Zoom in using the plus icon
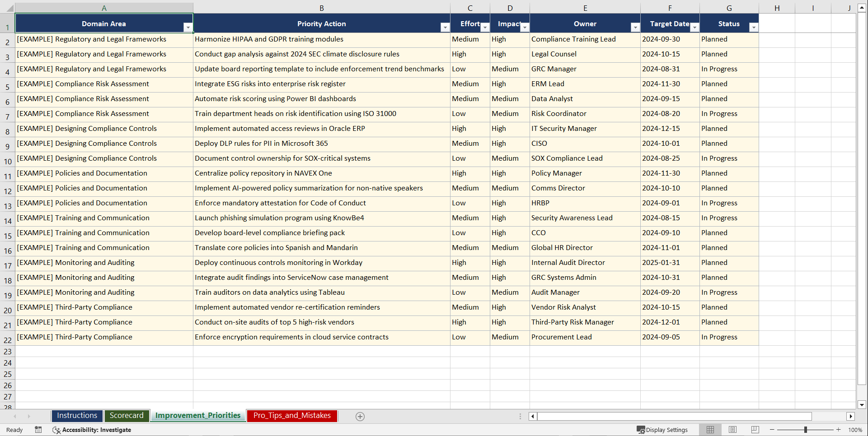 tap(838, 430)
